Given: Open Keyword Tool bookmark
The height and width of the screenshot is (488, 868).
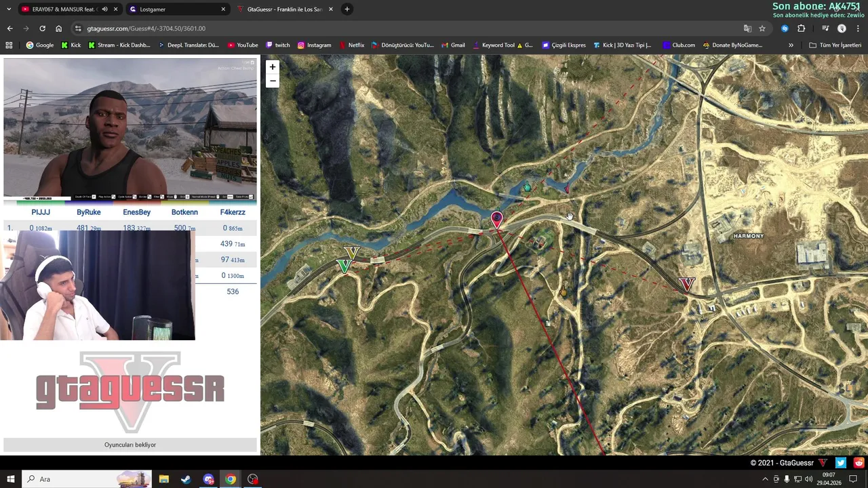Looking at the screenshot, I should (502, 45).
